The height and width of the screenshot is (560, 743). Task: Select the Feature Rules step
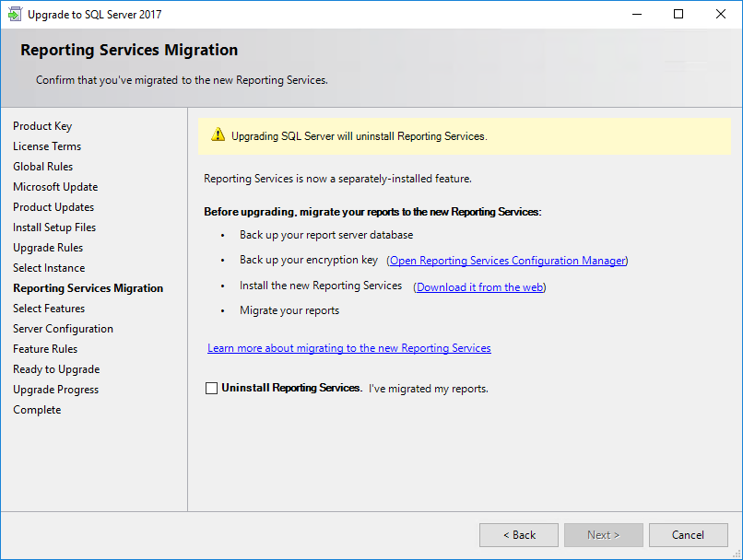[45, 349]
